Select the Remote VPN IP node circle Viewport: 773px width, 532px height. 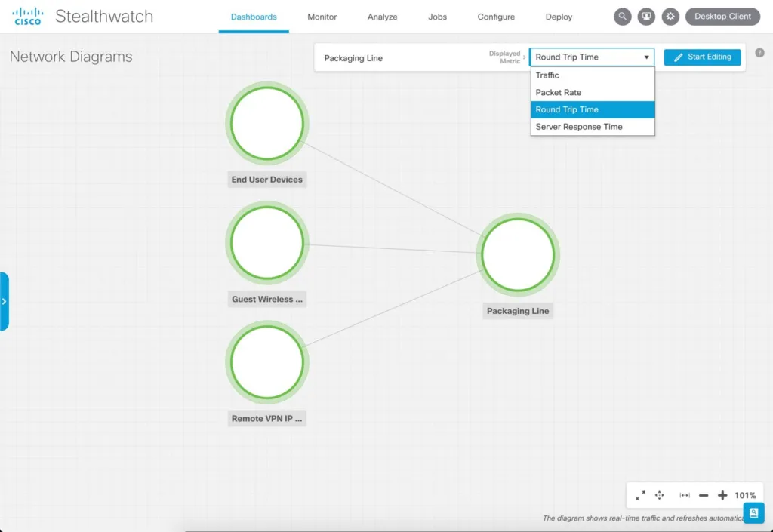click(x=267, y=362)
